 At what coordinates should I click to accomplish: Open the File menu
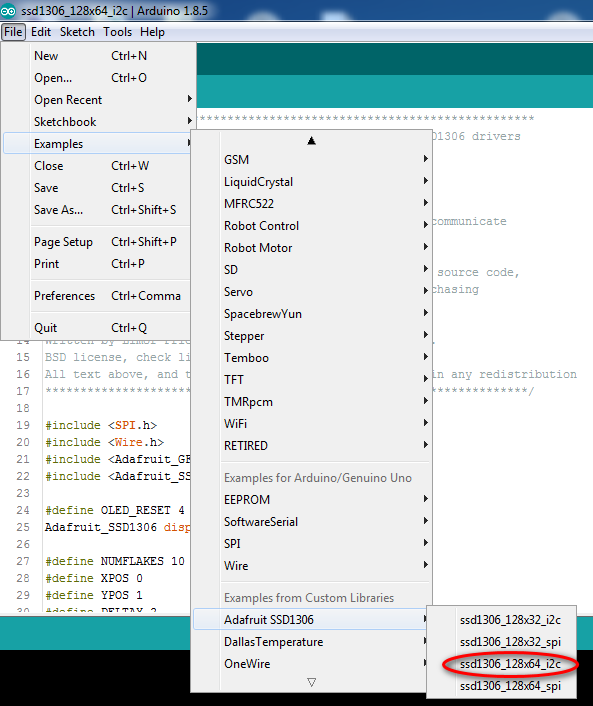click(x=13, y=32)
